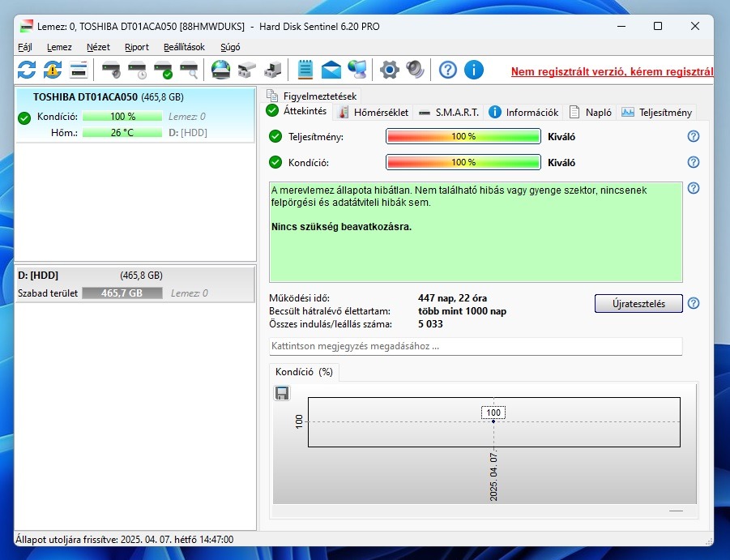Open the Lemez menu

(59, 47)
